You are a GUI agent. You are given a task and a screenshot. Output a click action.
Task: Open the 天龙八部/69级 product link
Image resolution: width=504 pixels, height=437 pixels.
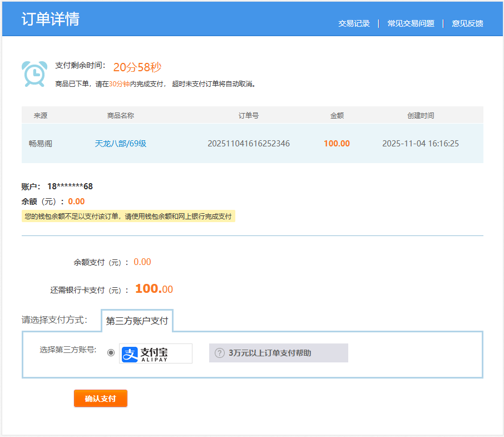point(120,144)
